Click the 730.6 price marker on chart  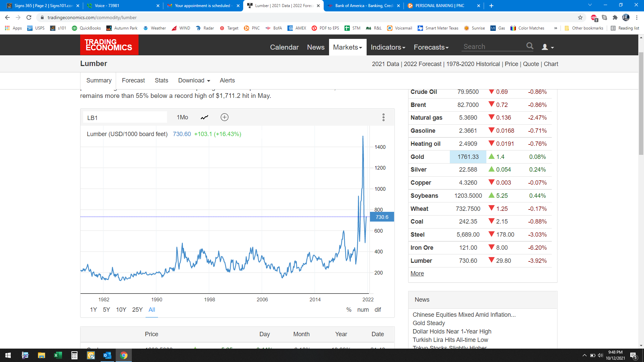click(x=382, y=217)
